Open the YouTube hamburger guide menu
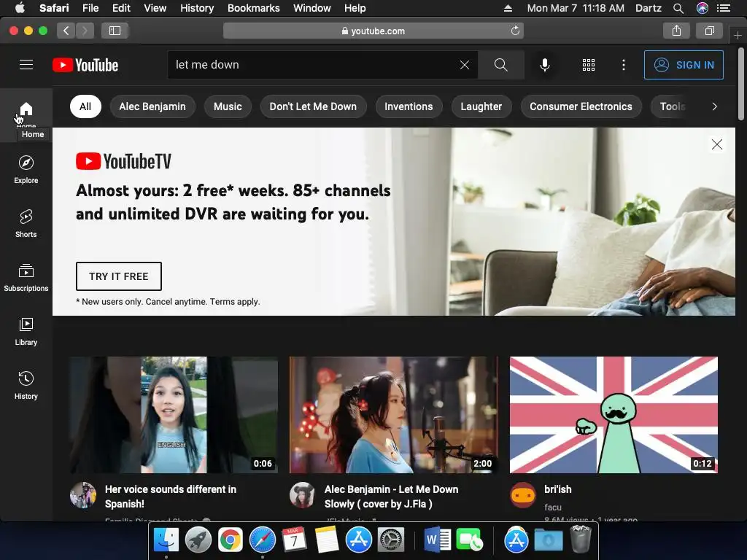This screenshot has height=560, width=747. [x=26, y=65]
